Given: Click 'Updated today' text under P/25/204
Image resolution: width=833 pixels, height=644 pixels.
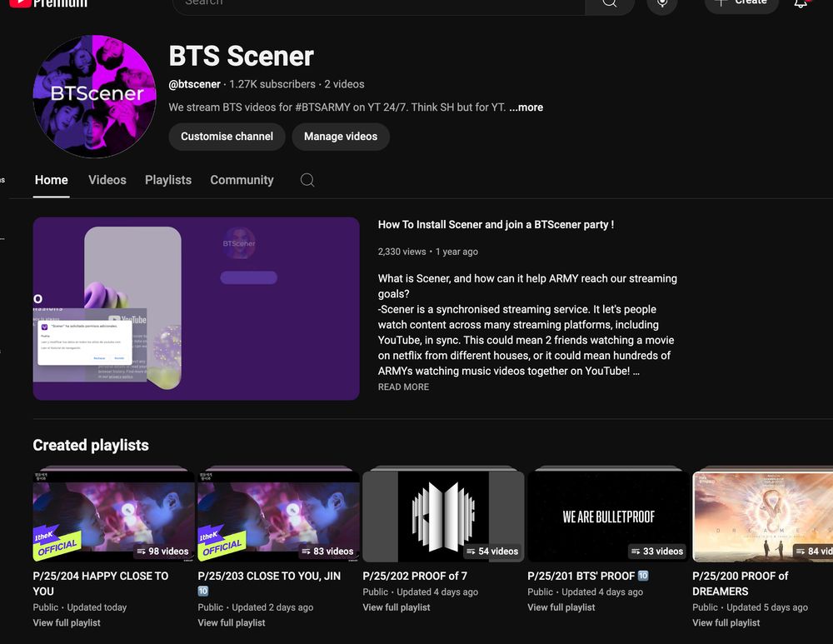Looking at the screenshot, I should (x=97, y=607).
